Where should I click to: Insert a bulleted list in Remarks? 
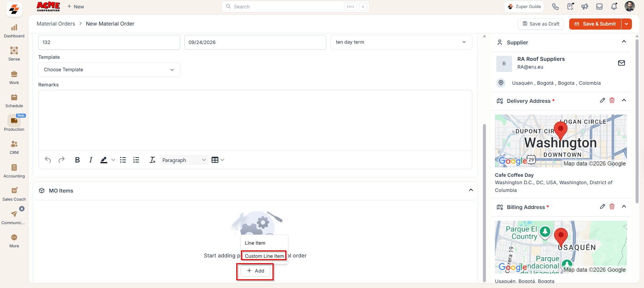point(123,160)
